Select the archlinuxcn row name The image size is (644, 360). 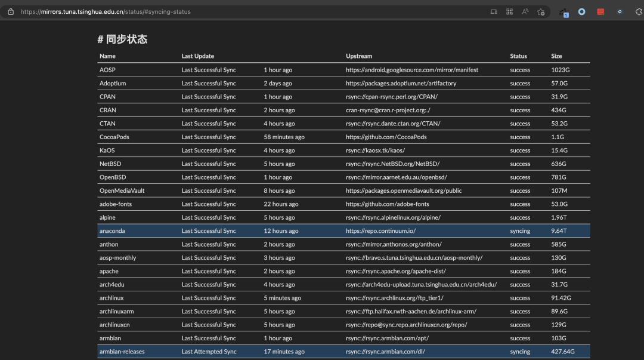(114, 325)
